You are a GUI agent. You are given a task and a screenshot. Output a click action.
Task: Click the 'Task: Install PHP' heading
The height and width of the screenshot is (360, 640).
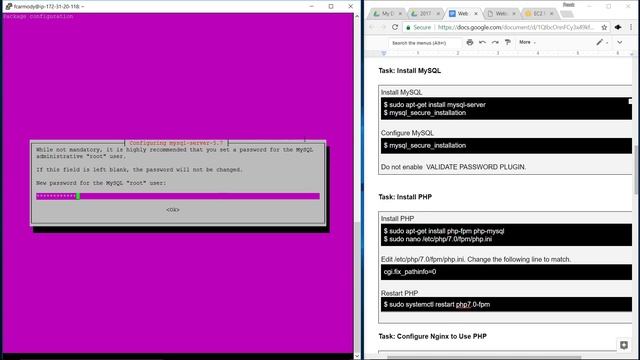coord(405,197)
